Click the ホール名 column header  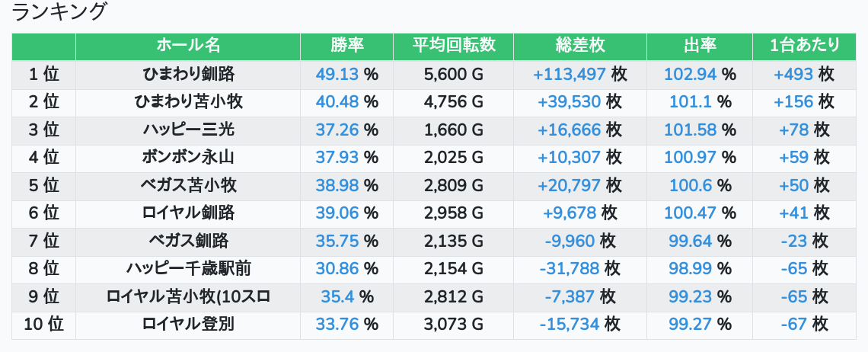tap(188, 46)
